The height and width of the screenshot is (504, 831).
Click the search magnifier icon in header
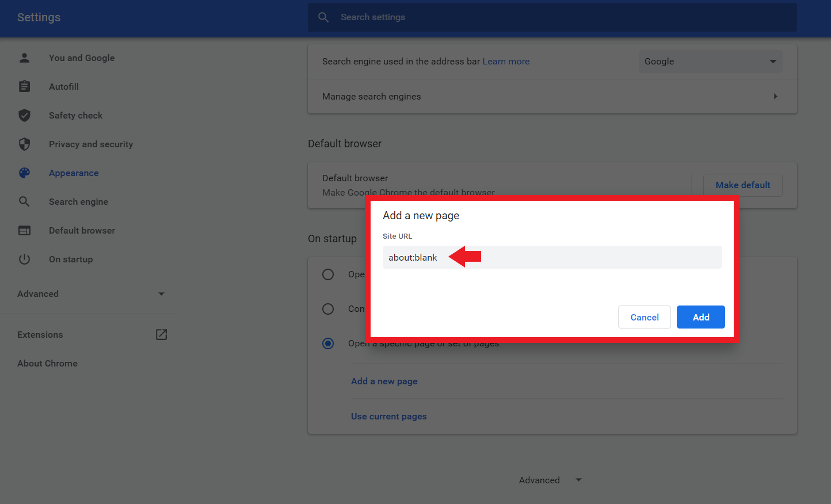coord(323,17)
